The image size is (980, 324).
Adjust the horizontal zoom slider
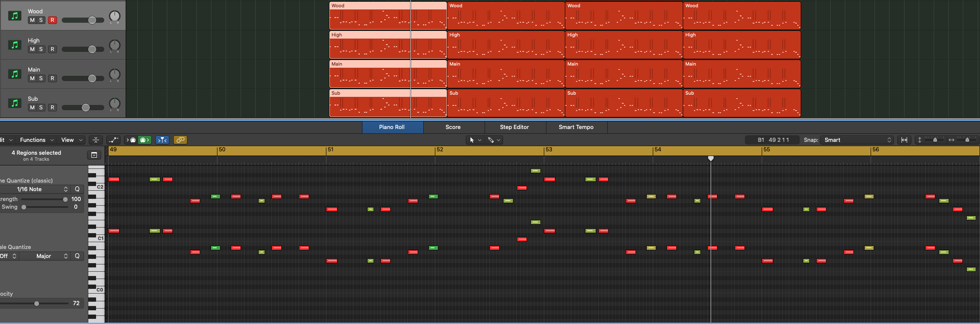[967, 140]
